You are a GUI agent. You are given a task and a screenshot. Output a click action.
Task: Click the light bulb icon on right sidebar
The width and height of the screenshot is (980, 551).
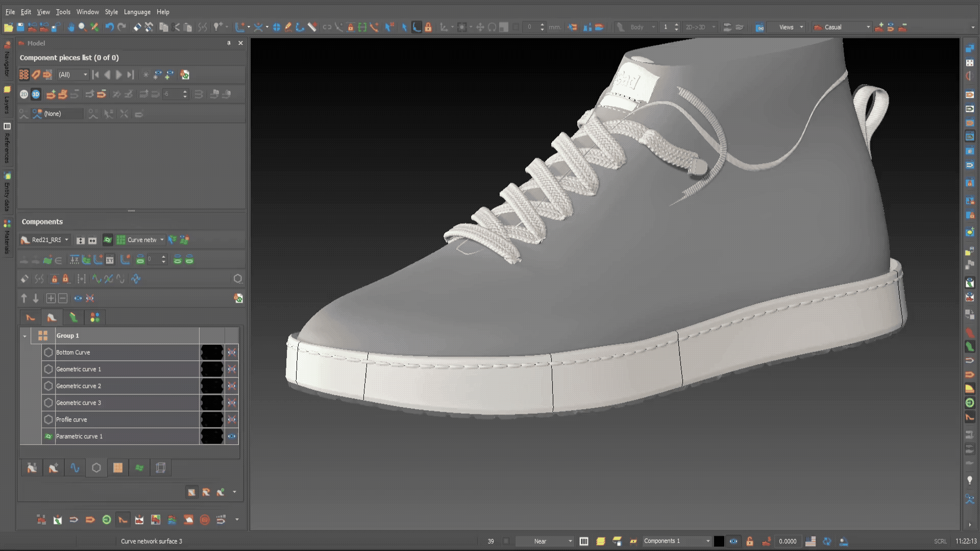[970, 480]
